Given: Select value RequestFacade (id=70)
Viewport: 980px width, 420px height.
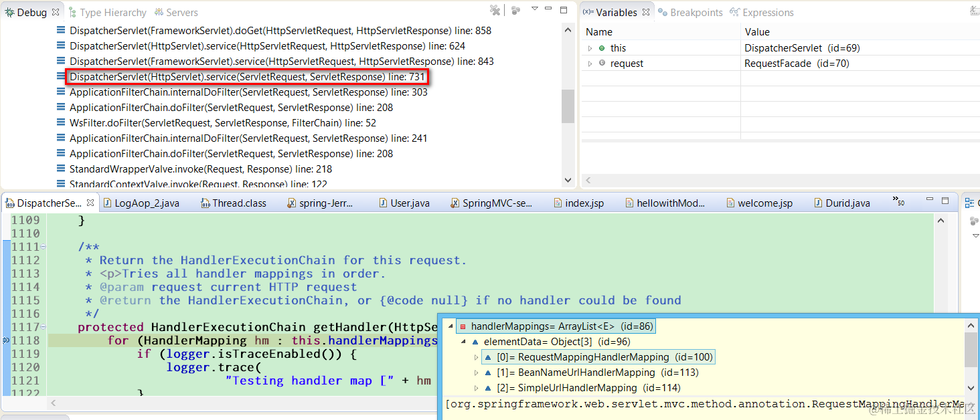Looking at the screenshot, I should [x=796, y=64].
